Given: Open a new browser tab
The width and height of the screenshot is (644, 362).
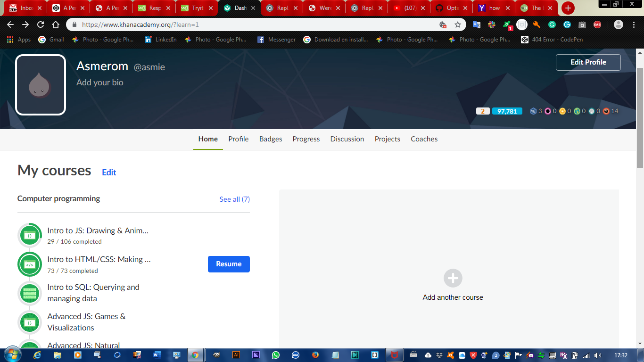Looking at the screenshot, I should [x=568, y=8].
